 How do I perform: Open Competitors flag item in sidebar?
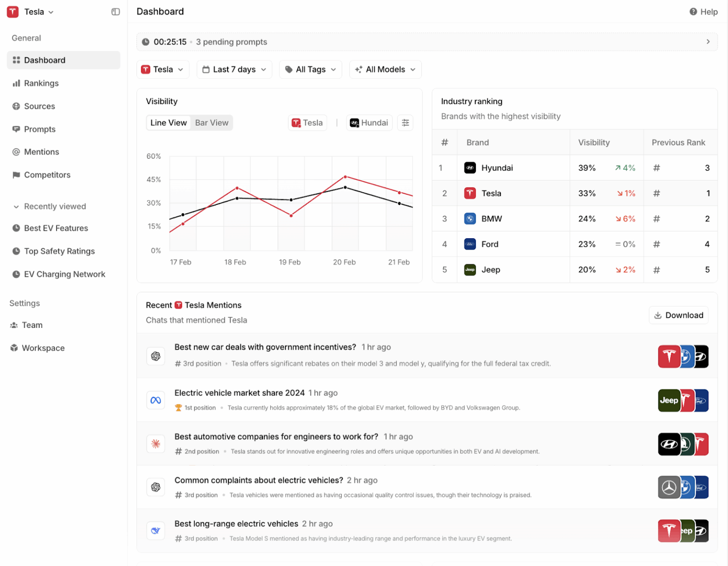(47, 175)
